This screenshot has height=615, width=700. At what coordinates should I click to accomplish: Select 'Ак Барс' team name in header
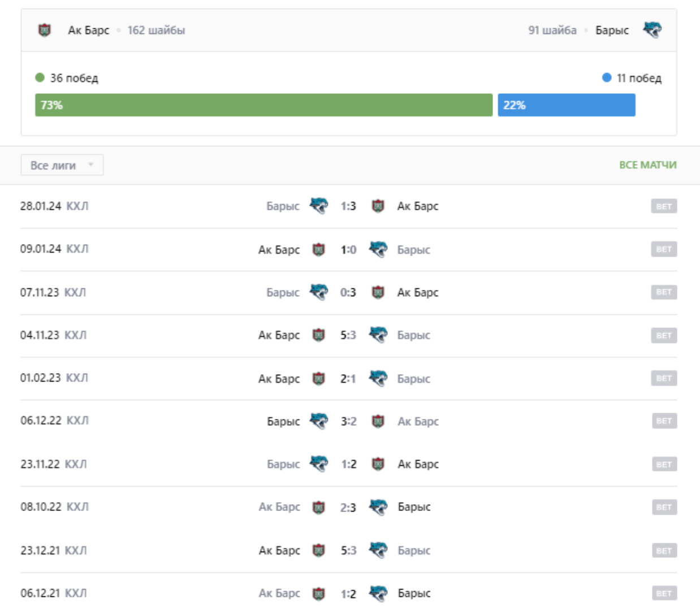click(88, 31)
